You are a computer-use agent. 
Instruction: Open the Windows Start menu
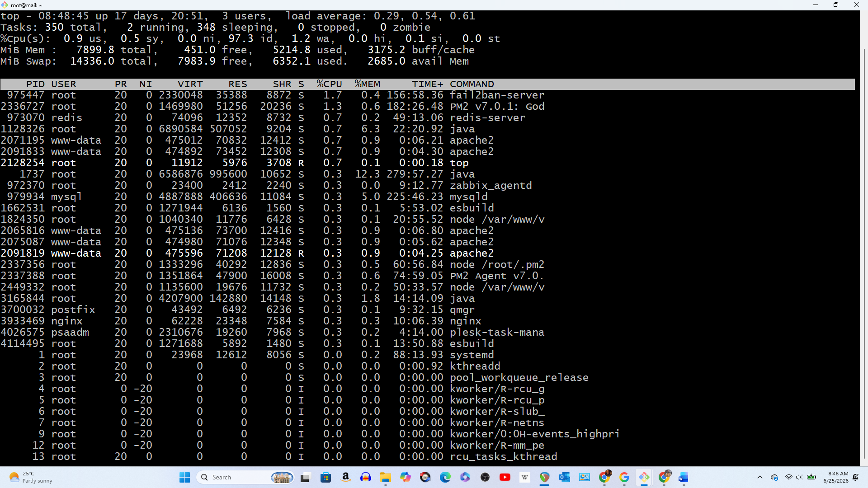[x=184, y=477]
